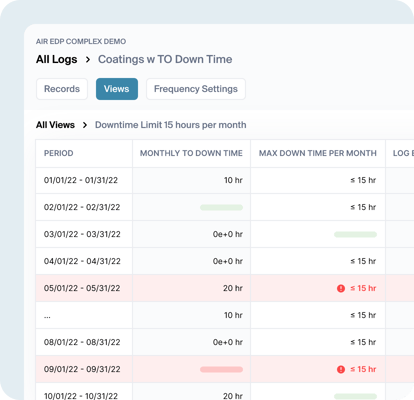Click the chevron after All Logs

pyautogui.click(x=88, y=60)
